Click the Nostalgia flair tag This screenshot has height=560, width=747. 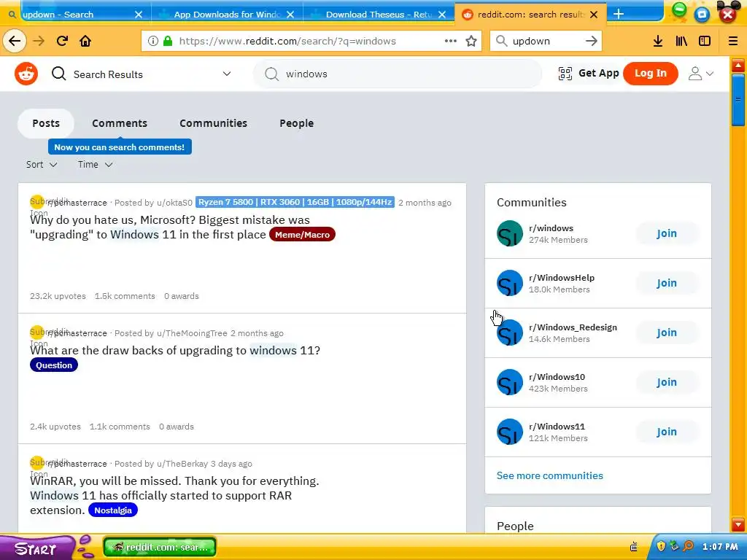click(x=113, y=510)
